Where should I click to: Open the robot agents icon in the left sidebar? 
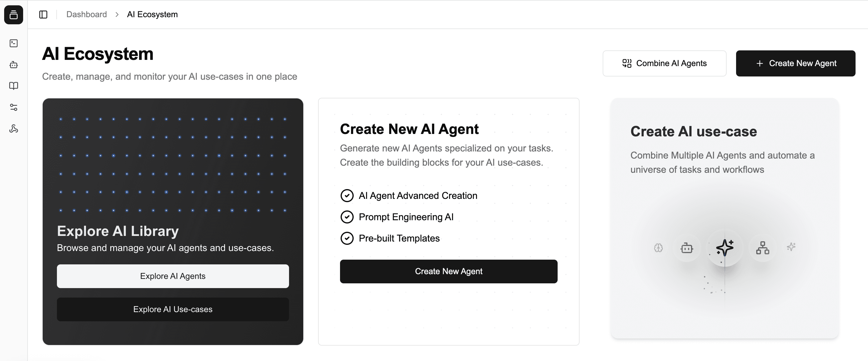tap(14, 65)
